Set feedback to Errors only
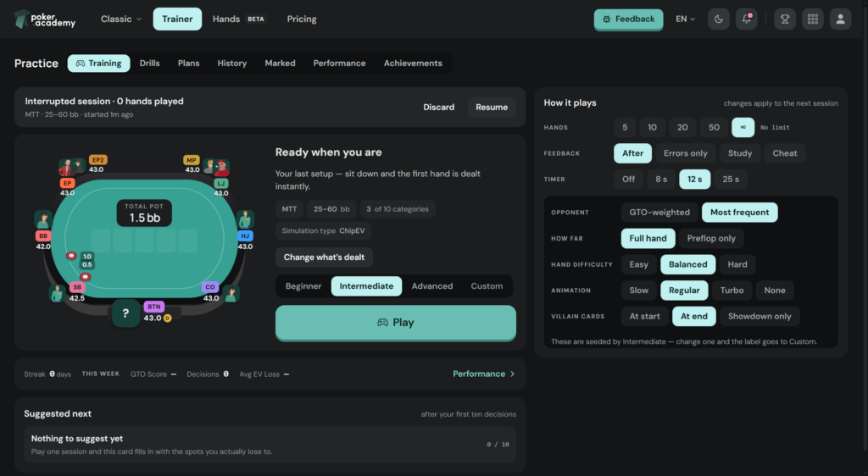Viewport: 868px width, 476px height. click(685, 153)
